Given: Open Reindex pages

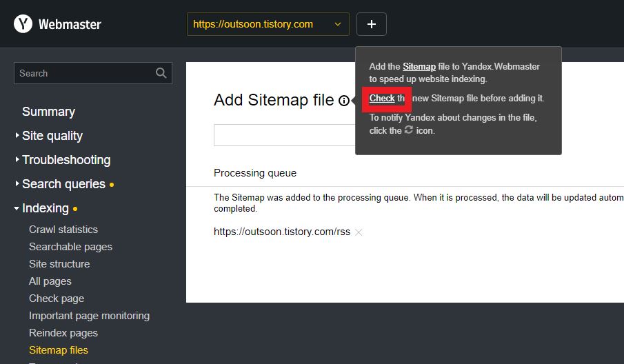Looking at the screenshot, I should 63,332.
